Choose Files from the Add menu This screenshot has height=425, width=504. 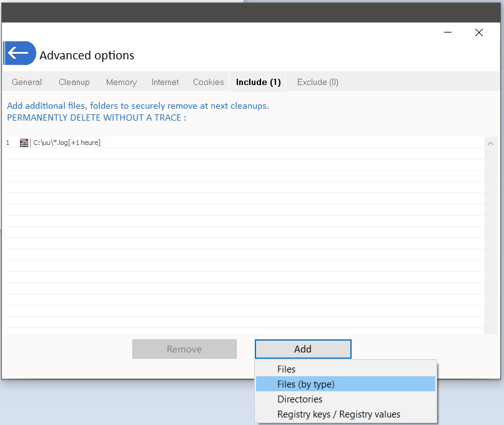pos(287,369)
